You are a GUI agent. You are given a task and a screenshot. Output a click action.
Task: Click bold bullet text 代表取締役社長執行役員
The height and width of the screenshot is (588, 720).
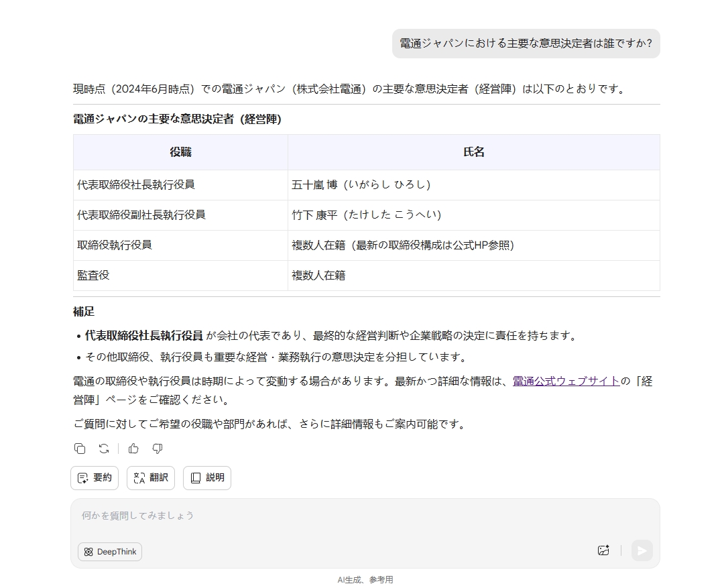(143, 336)
